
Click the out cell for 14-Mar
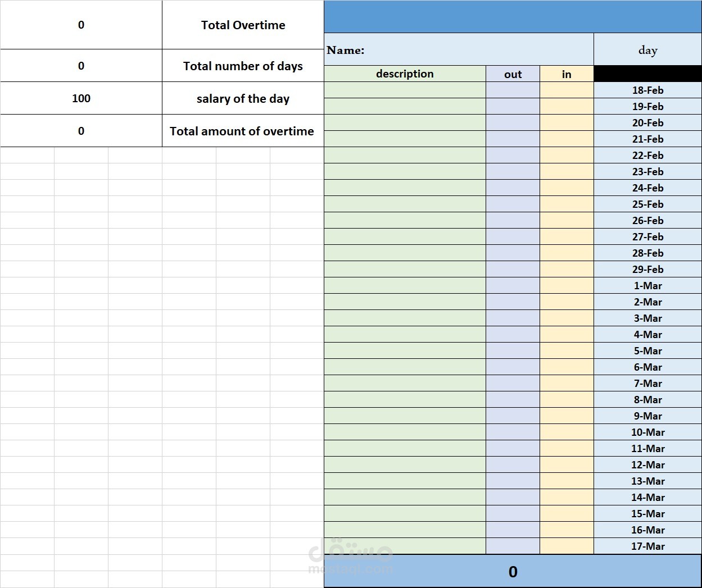(x=513, y=497)
